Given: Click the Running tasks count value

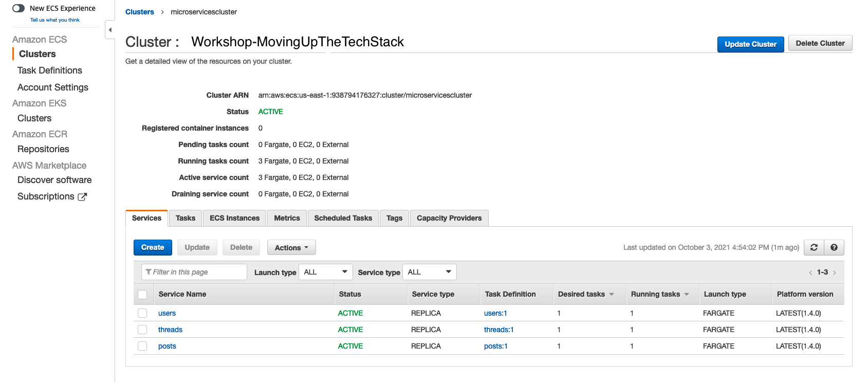Looking at the screenshot, I should (303, 161).
